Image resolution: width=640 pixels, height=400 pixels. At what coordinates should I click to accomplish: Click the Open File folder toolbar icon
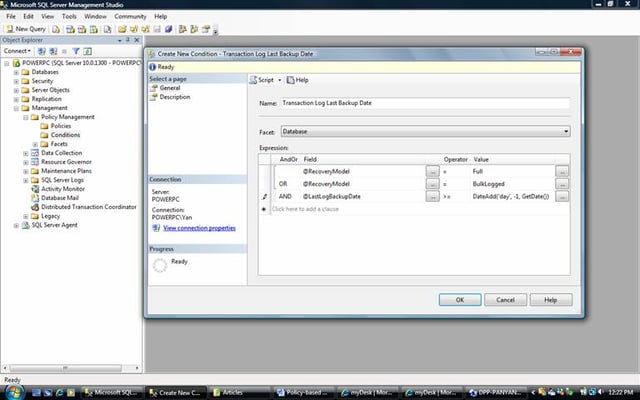[122, 29]
